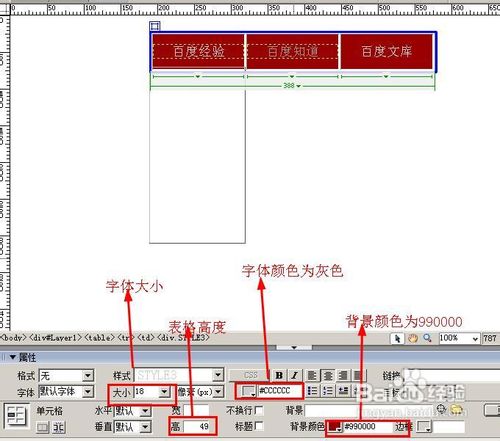Click the #990000 background color field

(368, 426)
